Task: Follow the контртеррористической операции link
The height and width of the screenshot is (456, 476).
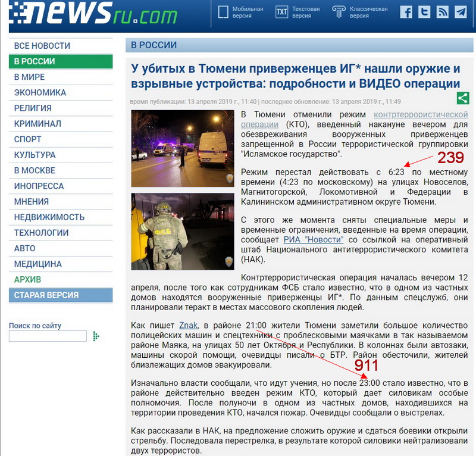Action: (421, 114)
